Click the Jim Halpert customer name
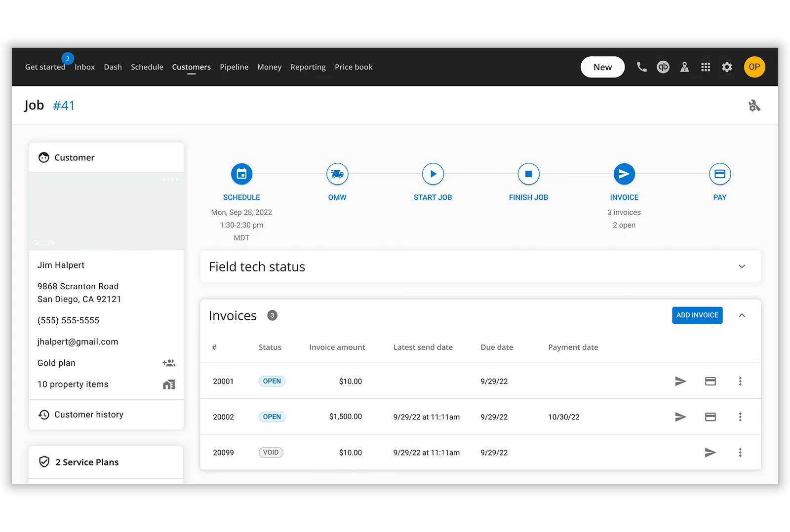This screenshot has width=790, height=532. [61, 265]
